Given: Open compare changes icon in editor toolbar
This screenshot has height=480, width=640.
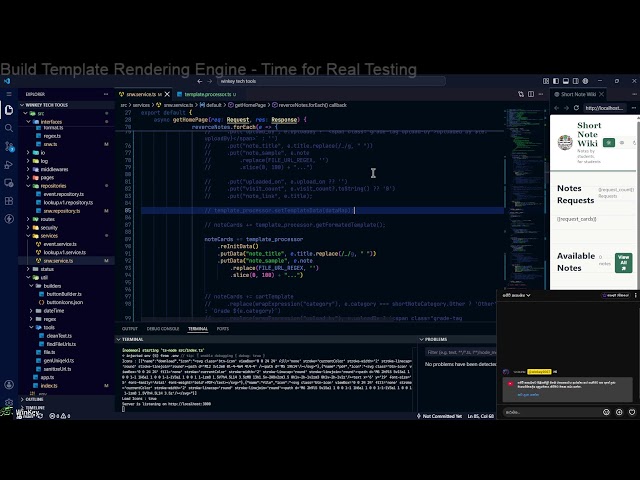Looking at the screenshot, I should coord(521,94).
